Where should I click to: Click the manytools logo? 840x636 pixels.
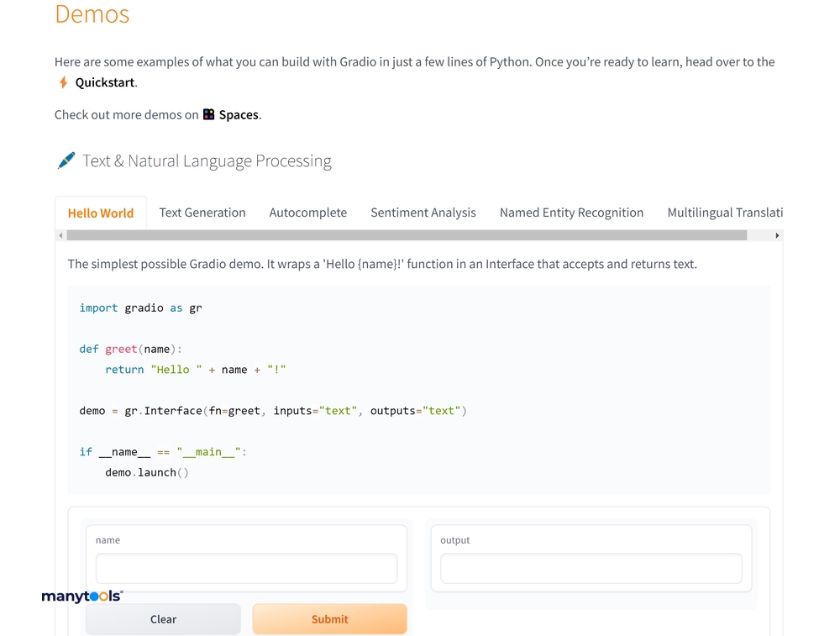tap(81, 597)
